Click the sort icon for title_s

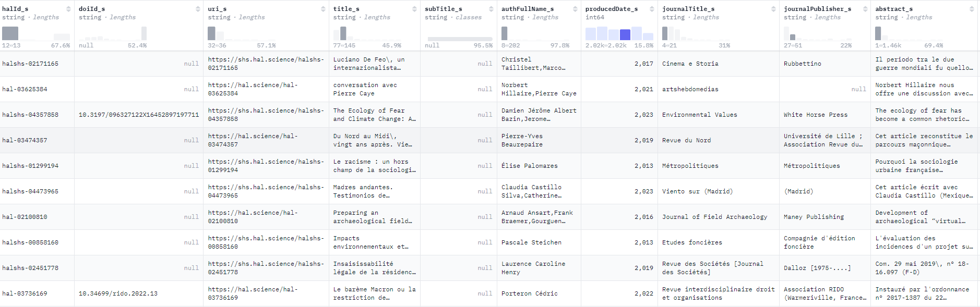414,9
